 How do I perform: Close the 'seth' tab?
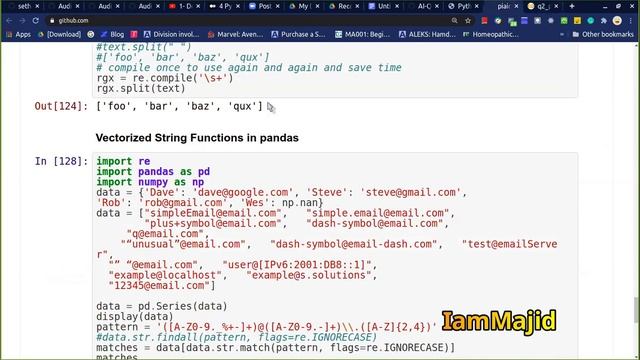click(37, 6)
